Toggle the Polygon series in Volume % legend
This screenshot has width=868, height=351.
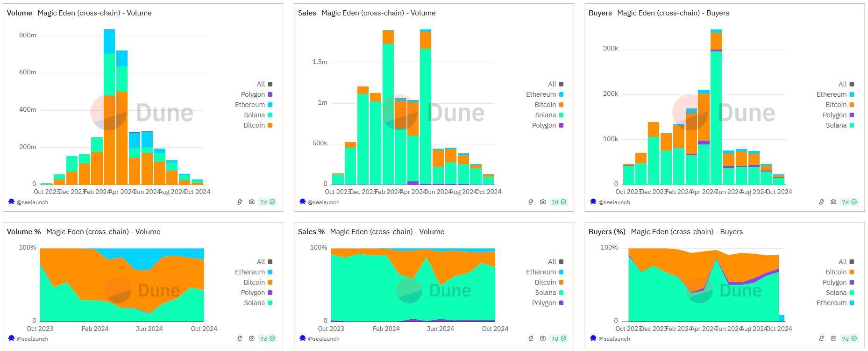point(256,293)
